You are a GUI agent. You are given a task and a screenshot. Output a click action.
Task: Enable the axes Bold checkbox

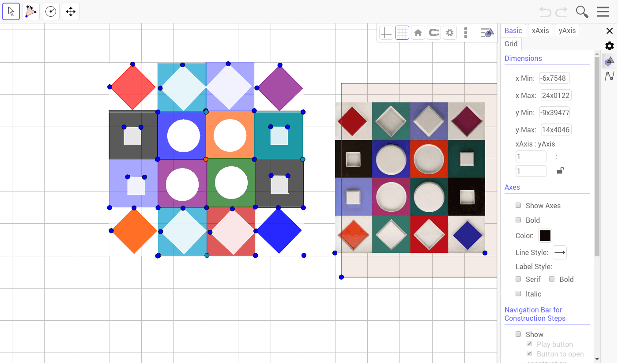coord(518,220)
